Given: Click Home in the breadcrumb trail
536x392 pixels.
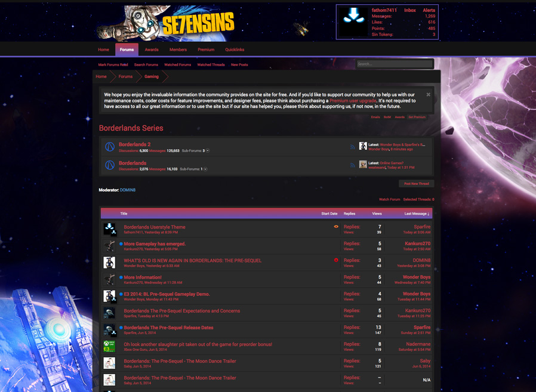Looking at the screenshot, I should click(101, 76).
